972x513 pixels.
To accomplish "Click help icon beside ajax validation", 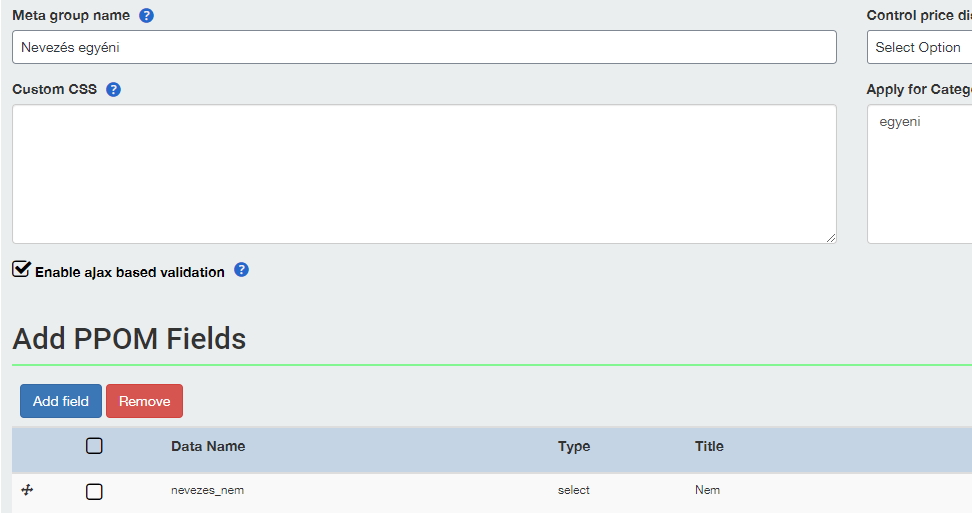I will pyautogui.click(x=242, y=270).
